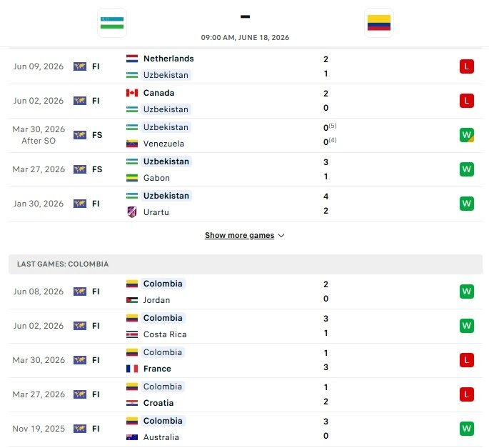Open the Jordan team link
Screen dimensions: 489x448
[x=156, y=300]
